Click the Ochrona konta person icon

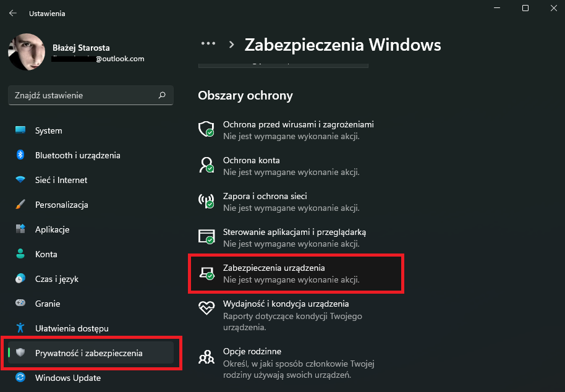tap(206, 164)
